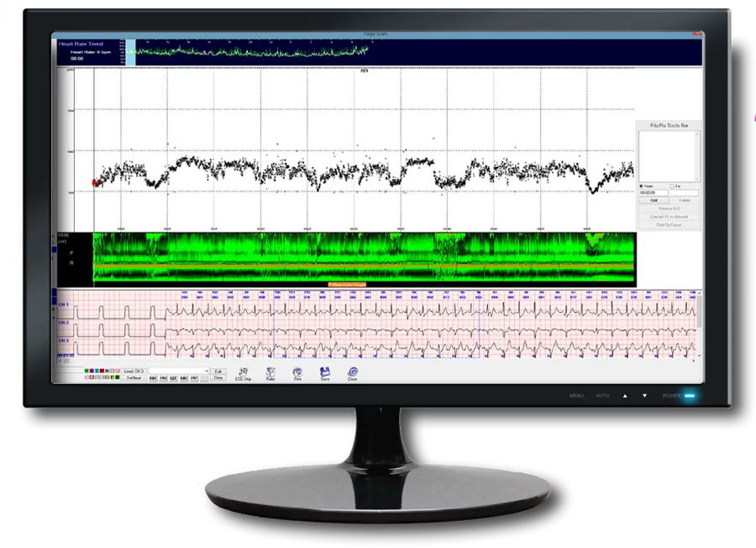Click the red start marker on RR plot
Screen dimensions: 756x548
tap(95, 183)
